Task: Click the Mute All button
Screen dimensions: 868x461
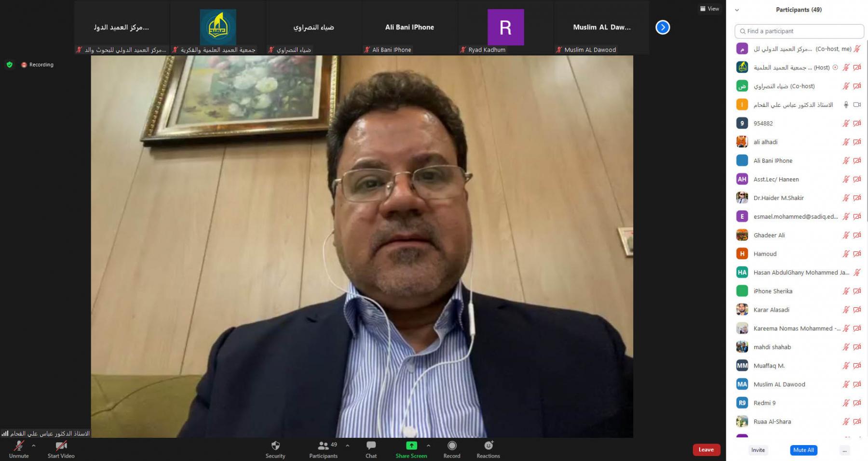Action: [803, 450]
